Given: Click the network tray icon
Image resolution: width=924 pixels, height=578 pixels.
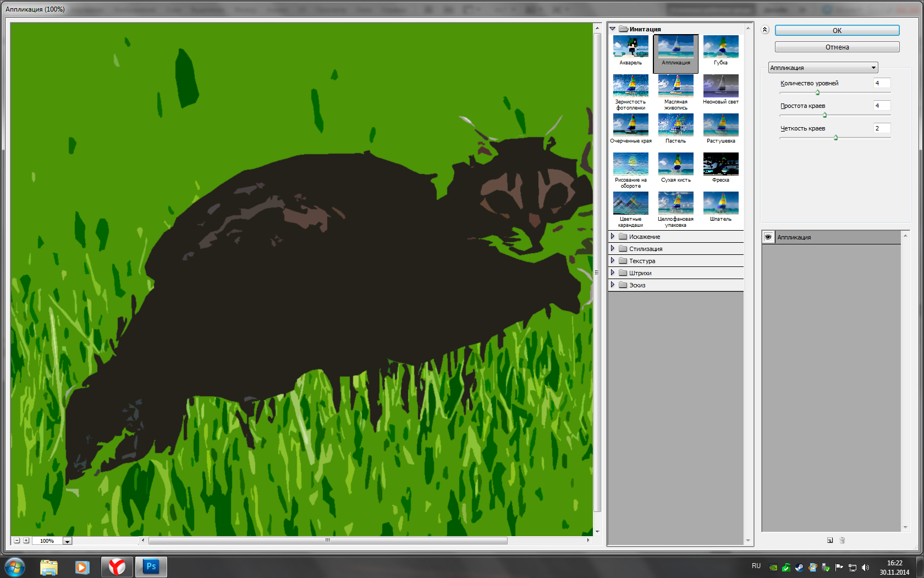Looking at the screenshot, I should (852, 568).
